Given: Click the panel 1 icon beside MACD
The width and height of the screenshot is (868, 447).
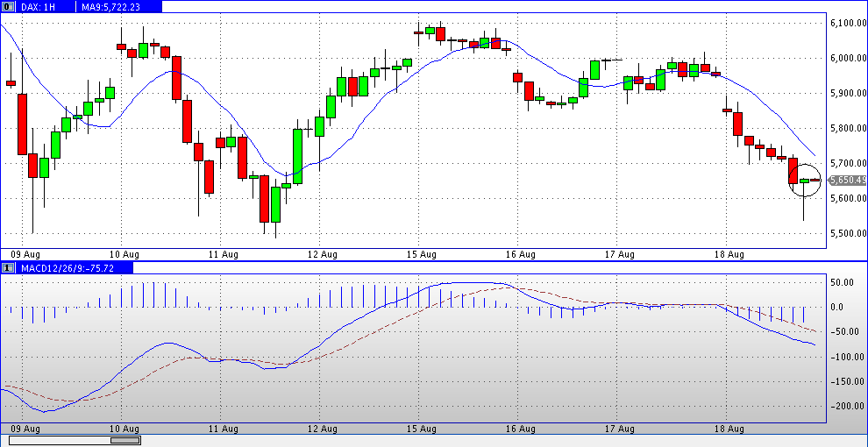Looking at the screenshot, I should tap(8, 268).
